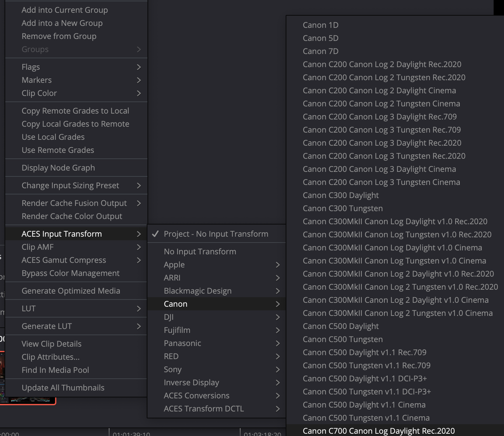Select Add into Current Group
This screenshot has width=504, height=436.
(76, 10)
